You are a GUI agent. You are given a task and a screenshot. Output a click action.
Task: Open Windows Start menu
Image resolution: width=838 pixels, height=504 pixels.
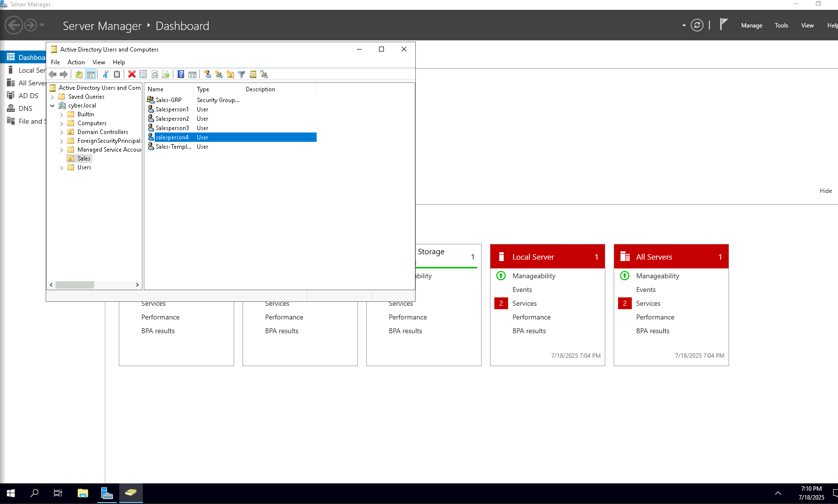click(11, 493)
